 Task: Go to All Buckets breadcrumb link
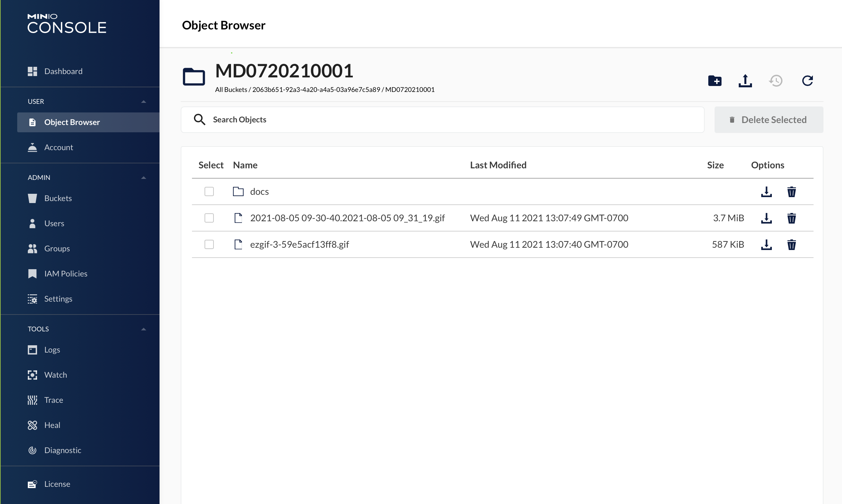tap(231, 90)
